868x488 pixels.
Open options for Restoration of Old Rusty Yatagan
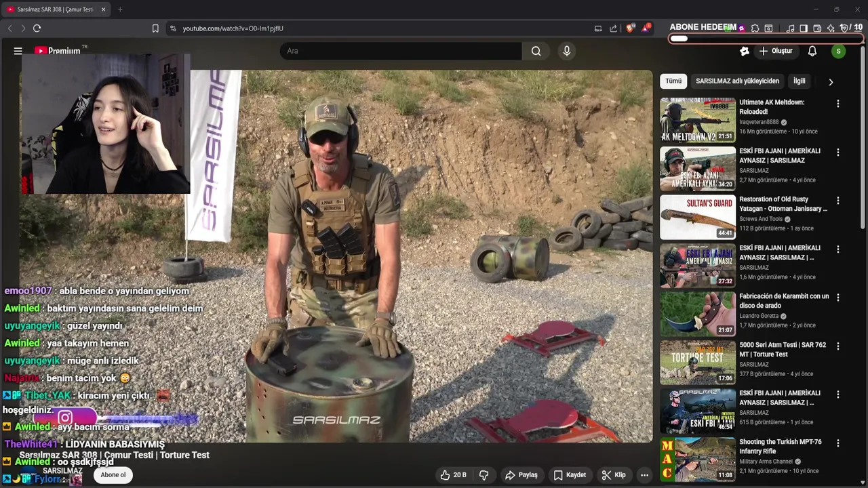click(x=838, y=201)
